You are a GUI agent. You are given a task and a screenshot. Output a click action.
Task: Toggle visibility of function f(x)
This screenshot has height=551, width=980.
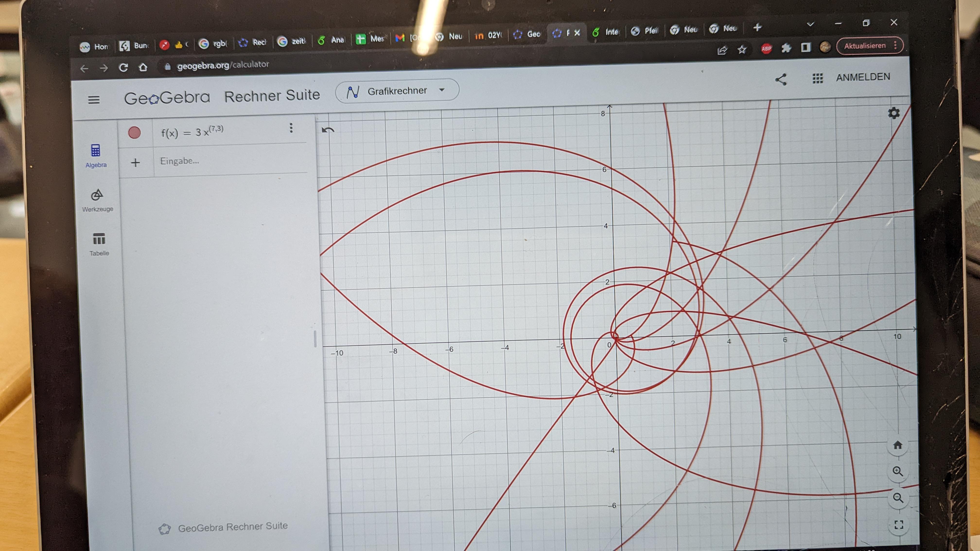click(x=134, y=133)
